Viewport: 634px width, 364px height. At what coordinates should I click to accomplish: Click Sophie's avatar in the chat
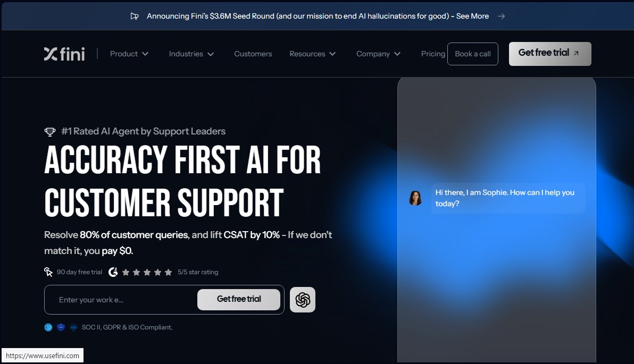tap(415, 198)
